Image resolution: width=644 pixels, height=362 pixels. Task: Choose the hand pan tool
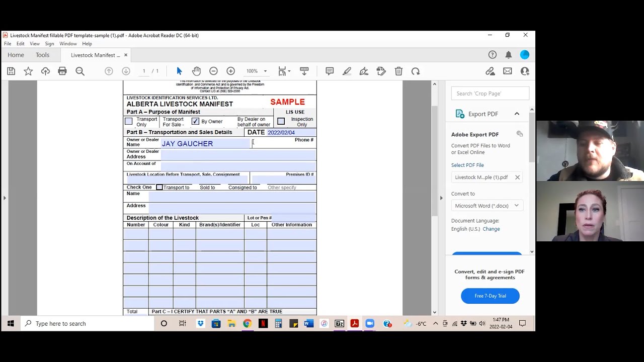coord(196,71)
